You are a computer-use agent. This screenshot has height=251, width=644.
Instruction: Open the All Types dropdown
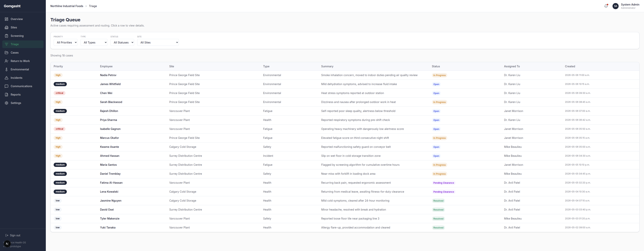point(94,43)
